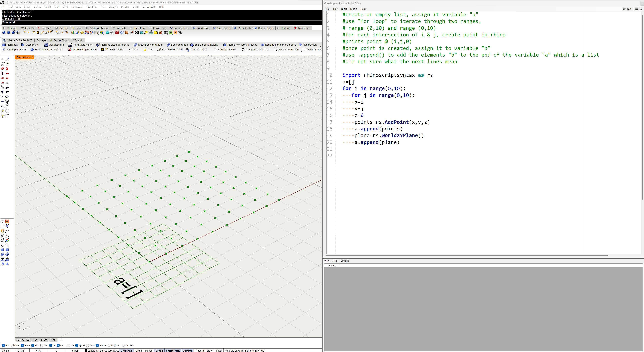Click the Triangulate mesh icon
The height and width of the screenshot is (352, 644).
tap(70, 45)
